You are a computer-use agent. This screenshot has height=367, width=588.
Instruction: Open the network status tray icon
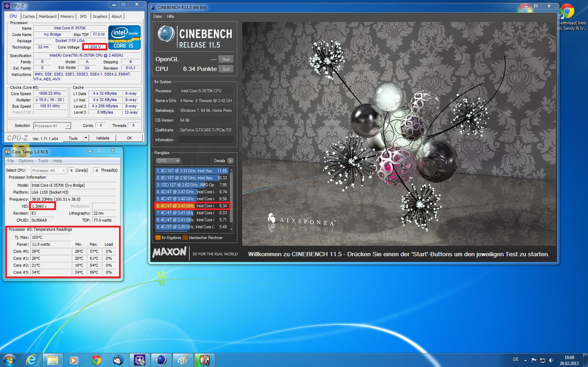click(542, 360)
